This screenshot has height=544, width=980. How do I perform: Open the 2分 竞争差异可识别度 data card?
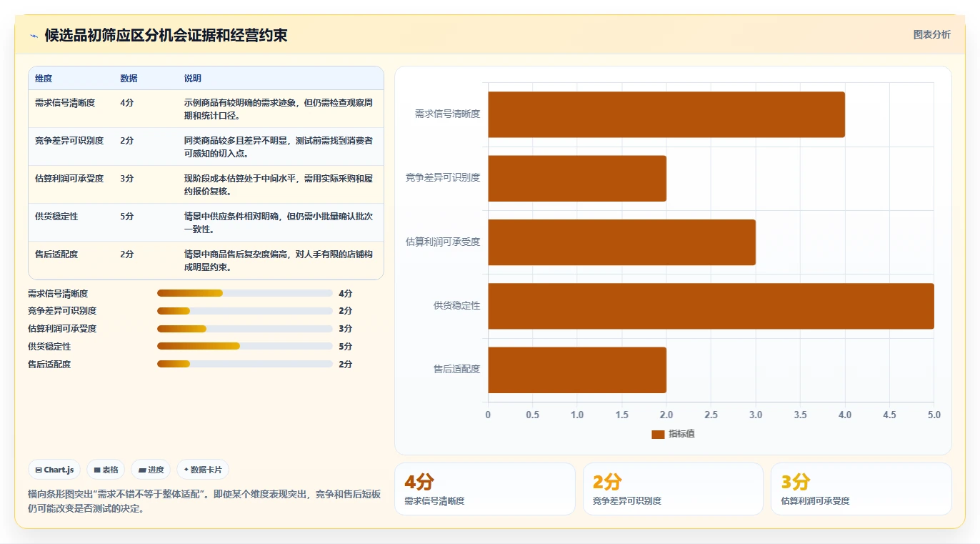click(673, 489)
